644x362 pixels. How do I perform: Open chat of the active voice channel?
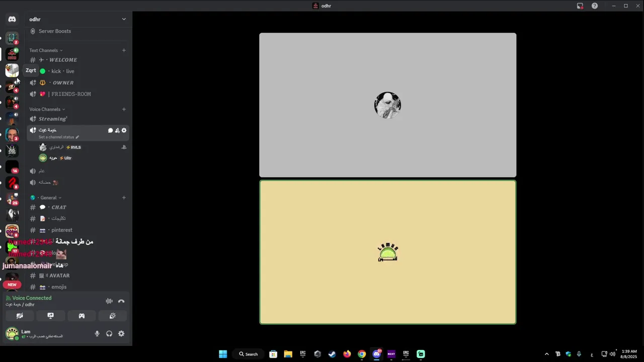click(x=110, y=130)
